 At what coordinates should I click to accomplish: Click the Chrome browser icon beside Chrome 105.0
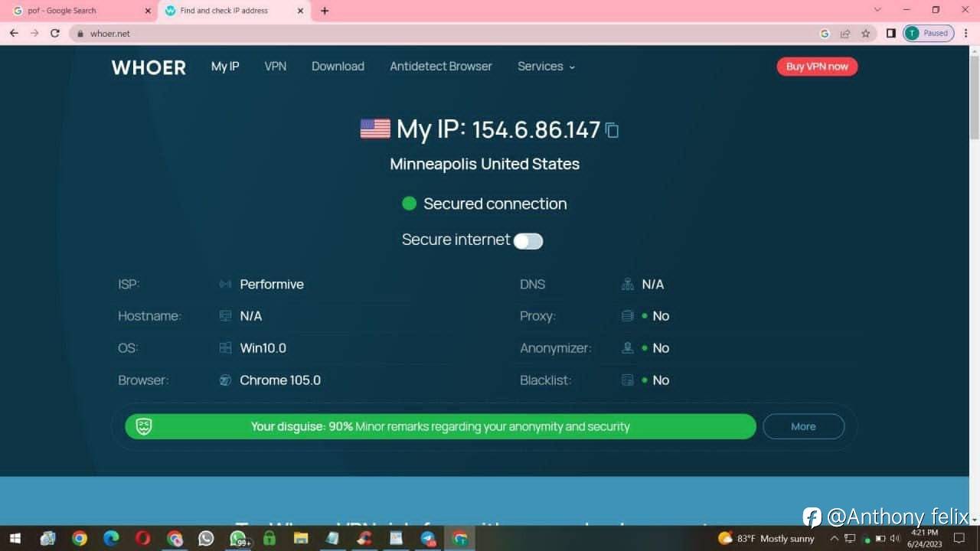click(x=225, y=380)
